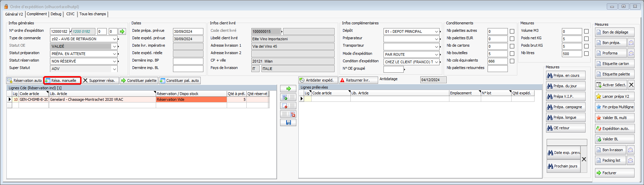Click the Résa. manuelle button
The image size is (644, 185).
click(63, 80)
